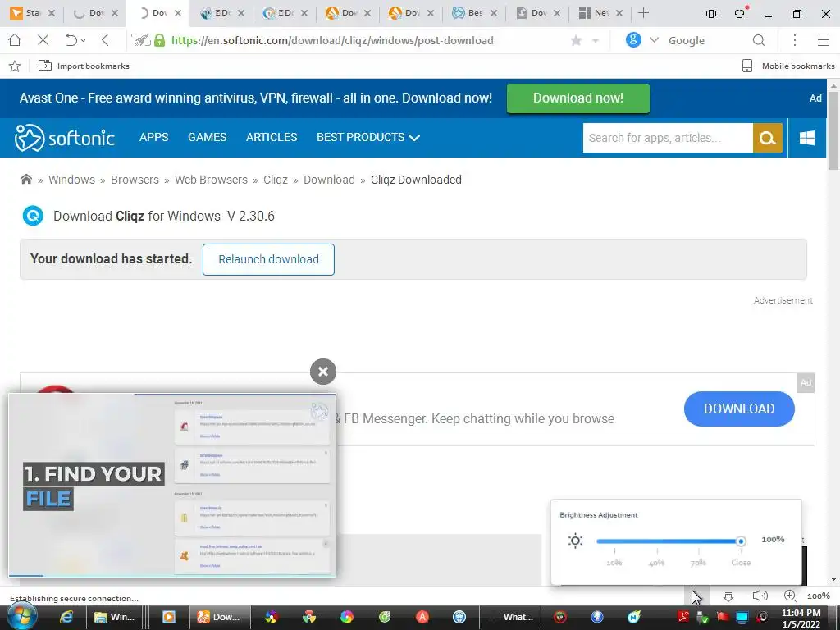
Task: Click the restore closed tab undo icon
Action: tap(71, 40)
